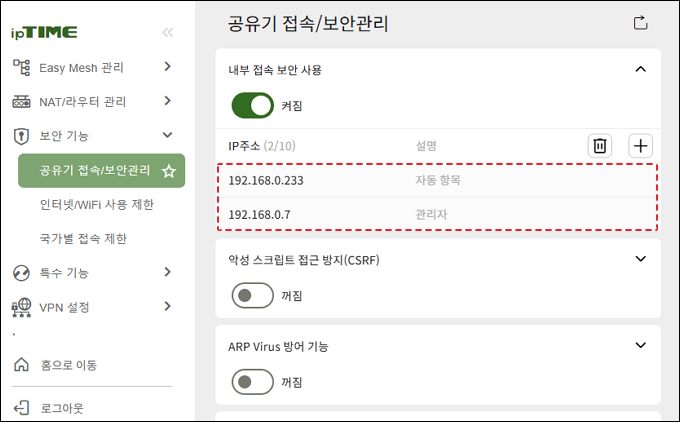The width and height of the screenshot is (680, 422).
Task: Open 인터넷/WiFi 사용 제한 menu item
Action: (97, 204)
